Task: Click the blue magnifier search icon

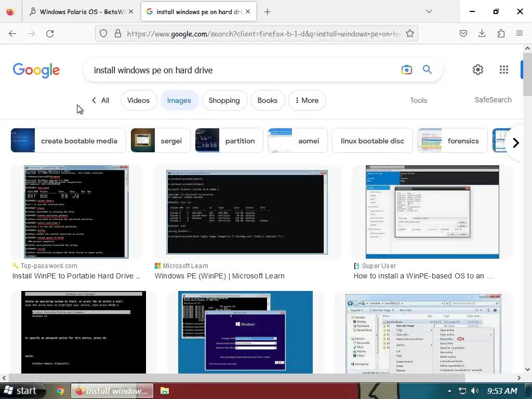Action: (x=427, y=70)
